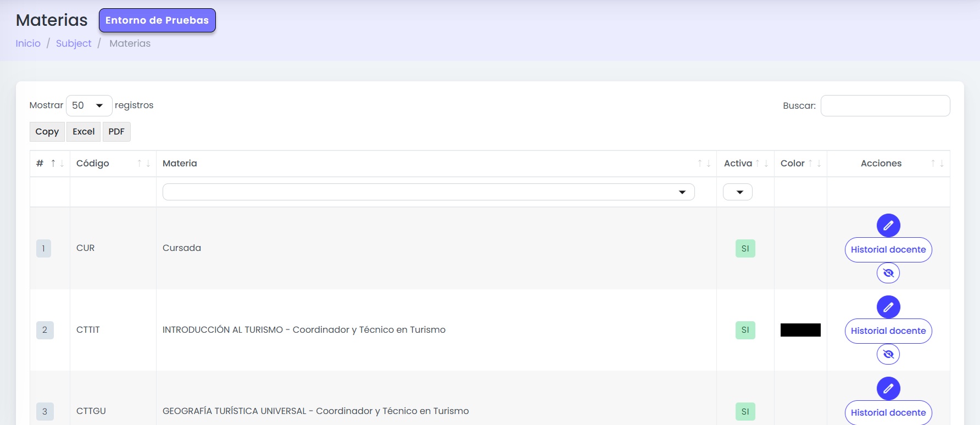Sort the table by Materia column arrows
The width and height of the screenshot is (980, 425).
tap(704, 164)
